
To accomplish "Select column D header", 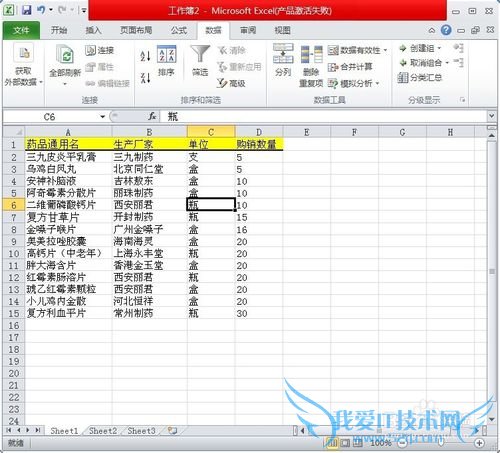I will (x=259, y=132).
